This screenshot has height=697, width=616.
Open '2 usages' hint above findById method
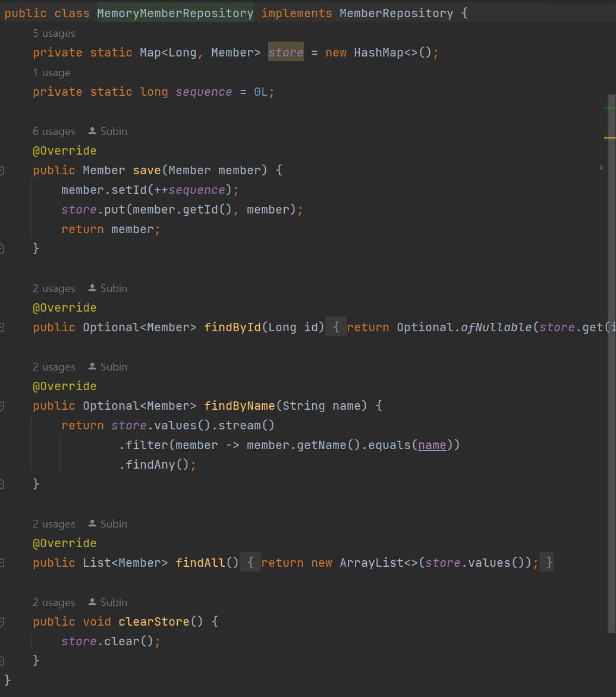(x=54, y=288)
